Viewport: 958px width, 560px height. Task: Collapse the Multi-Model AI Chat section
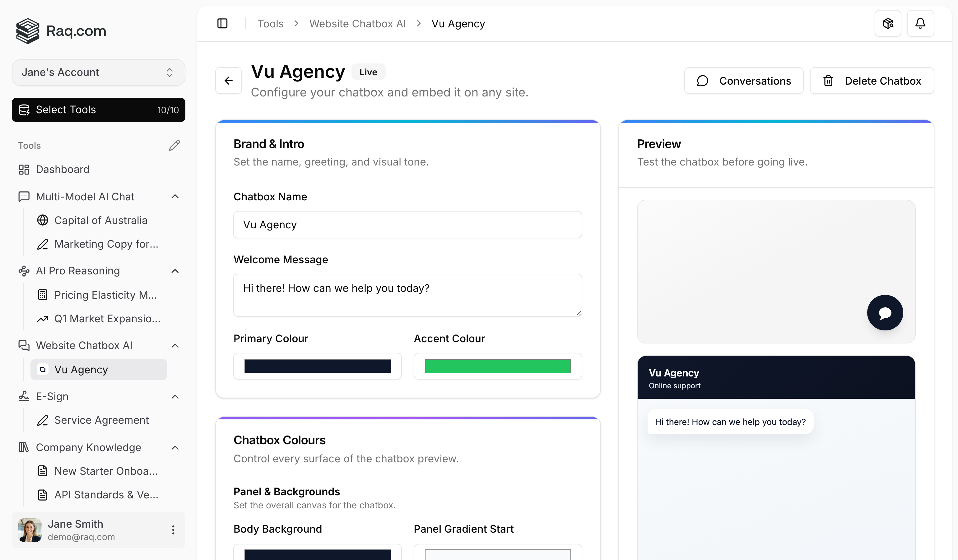(x=175, y=196)
